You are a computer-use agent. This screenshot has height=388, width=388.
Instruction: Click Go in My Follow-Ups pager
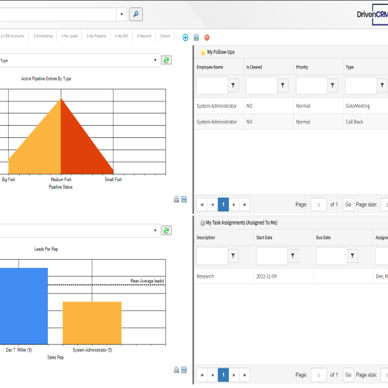(x=348, y=205)
